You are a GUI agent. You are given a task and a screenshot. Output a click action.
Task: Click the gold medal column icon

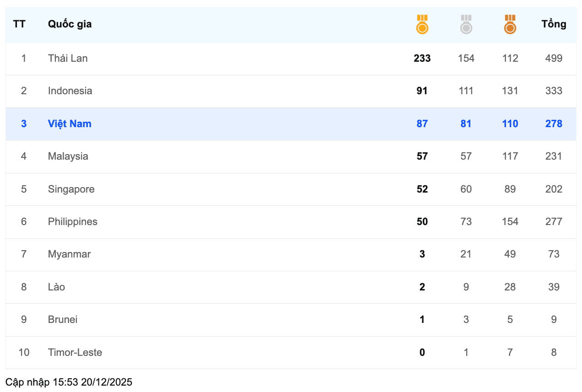pyautogui.click(x=422, y=24)
